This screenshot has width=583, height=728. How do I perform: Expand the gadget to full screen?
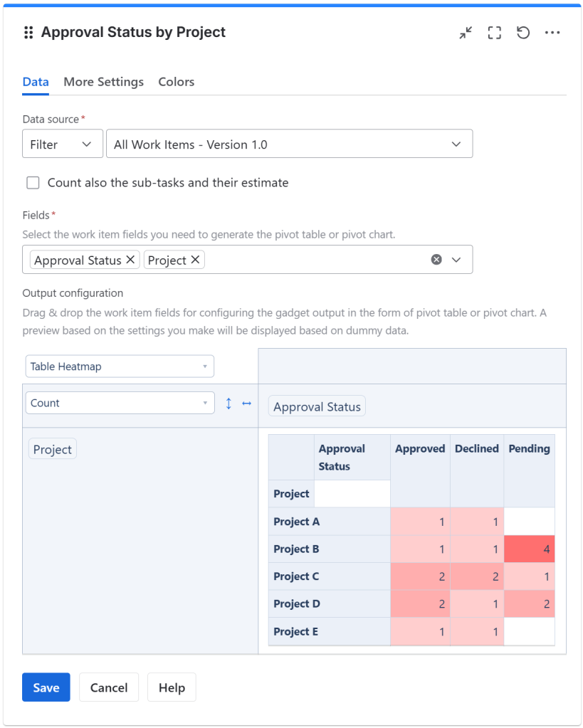(x=495, y=33)
